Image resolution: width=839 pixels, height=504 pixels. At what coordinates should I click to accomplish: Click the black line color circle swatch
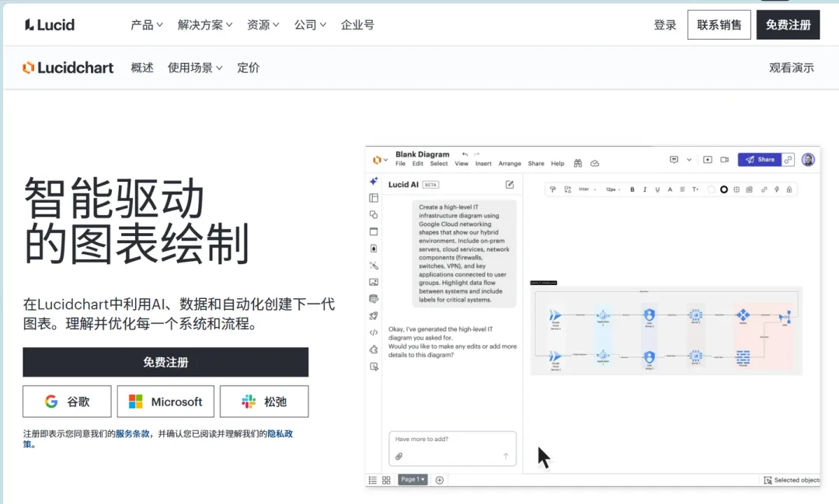(724, 189)
